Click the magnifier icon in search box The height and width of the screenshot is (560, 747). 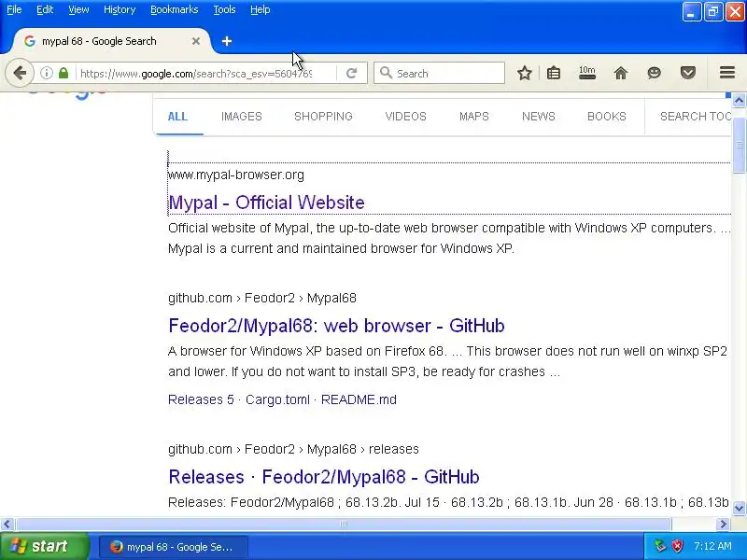(x=386, y=73)
